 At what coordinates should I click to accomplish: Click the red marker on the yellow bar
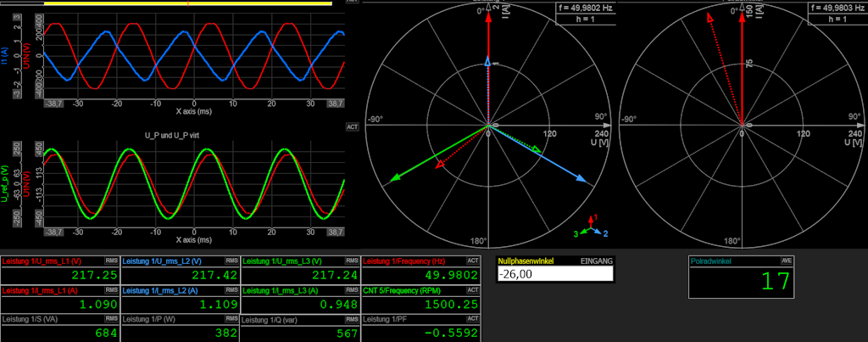(x=188, y=3)
